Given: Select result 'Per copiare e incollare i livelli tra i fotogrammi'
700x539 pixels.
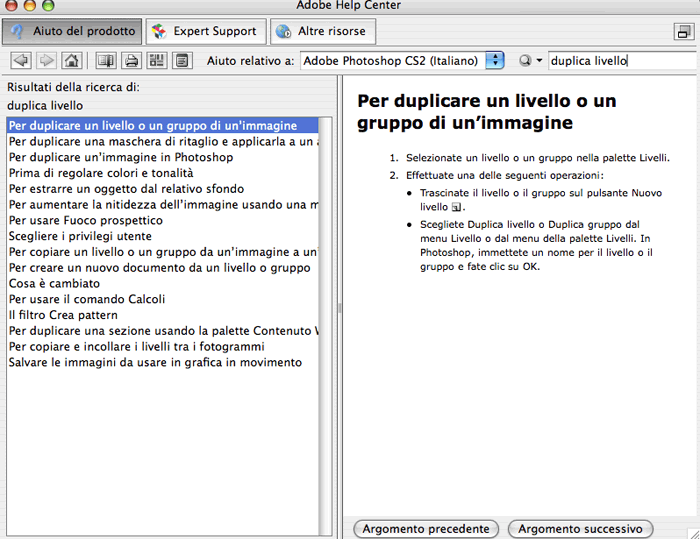Looking at the screenshot, I should pyautogui.click(x=163, y=347).
